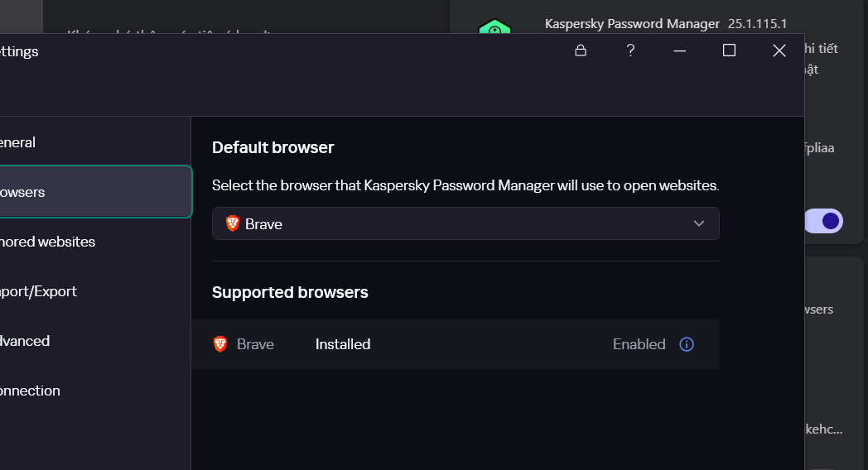
Task: Close the Settings window
Action: coord(779,50)
